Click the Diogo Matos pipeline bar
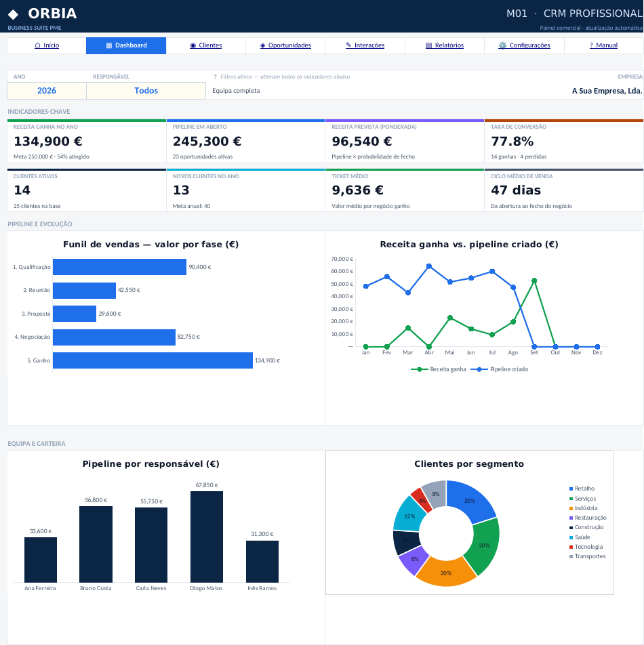The image size is (644, 645). coord(207,537)
